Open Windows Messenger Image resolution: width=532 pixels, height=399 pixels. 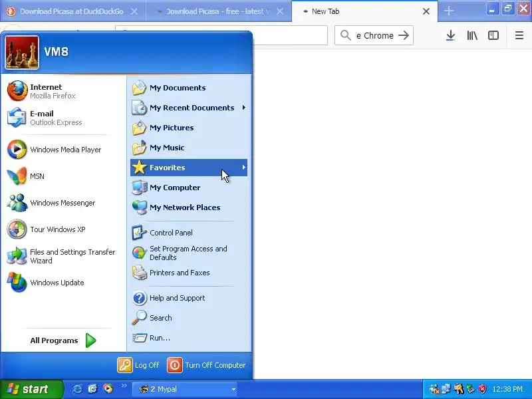(63, 203)
